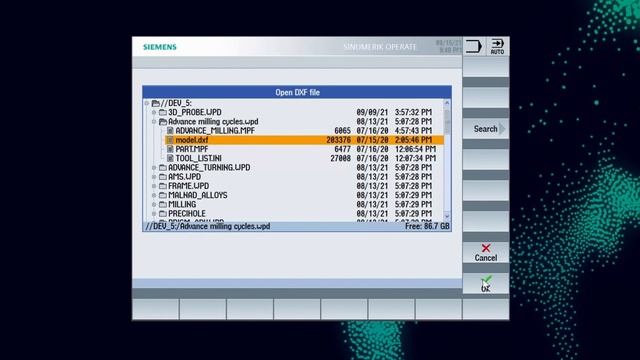Click the file list scroll-down arrow

(x=447, y=216)
